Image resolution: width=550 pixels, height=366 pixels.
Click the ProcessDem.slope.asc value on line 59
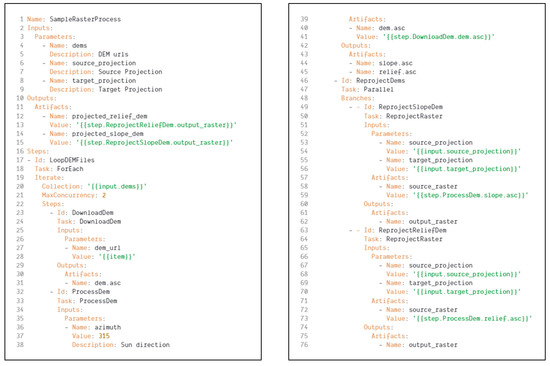point(470,195)
